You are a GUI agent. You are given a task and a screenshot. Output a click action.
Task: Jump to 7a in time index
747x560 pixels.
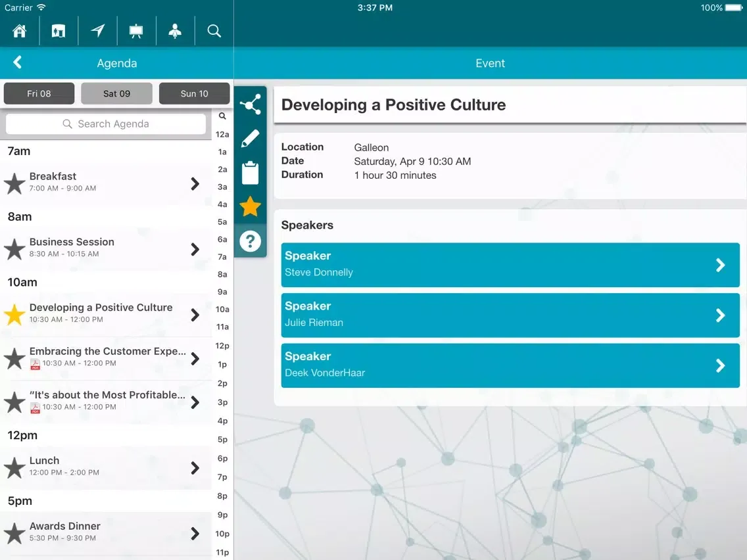pos(222,256)
